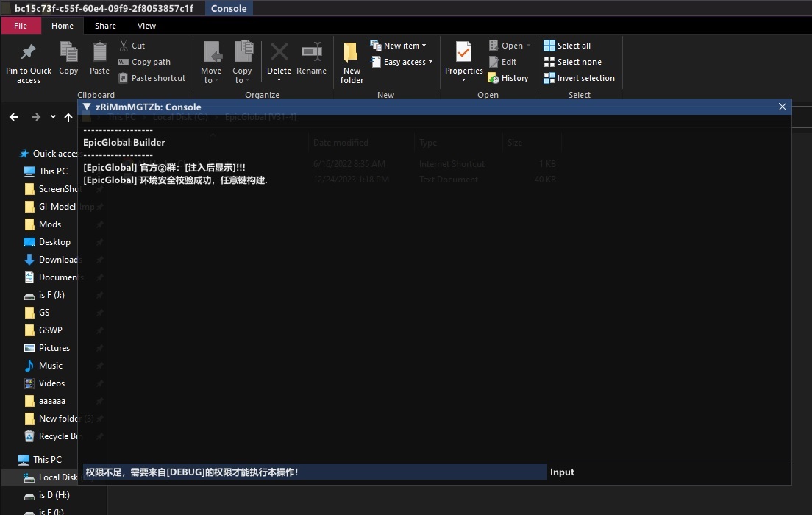
Task: Click the console input text field
Action: point(315,472)
